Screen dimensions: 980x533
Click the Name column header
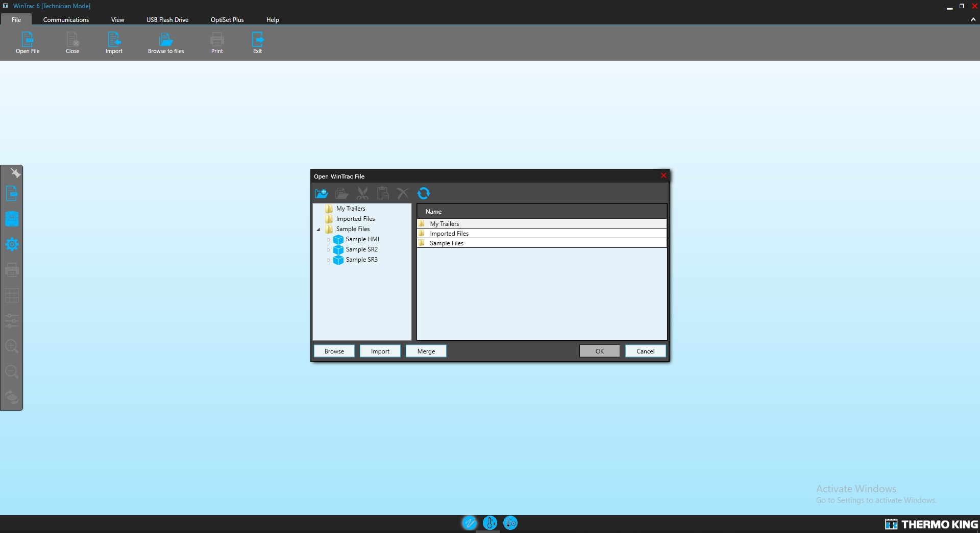tap(542, 211)
